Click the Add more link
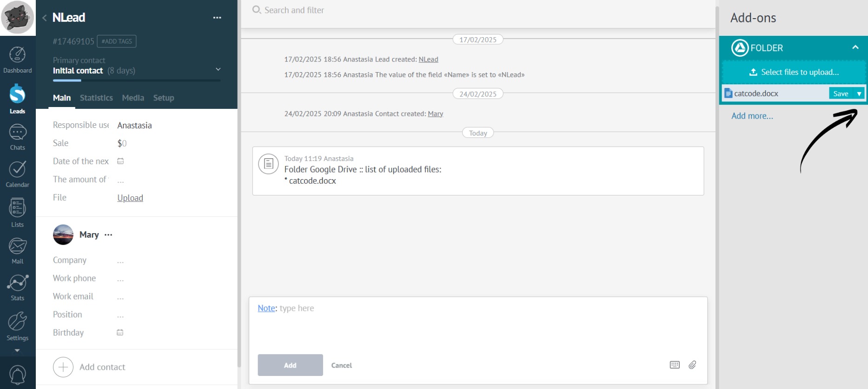 pyautogui.click(x=752, y=116)
